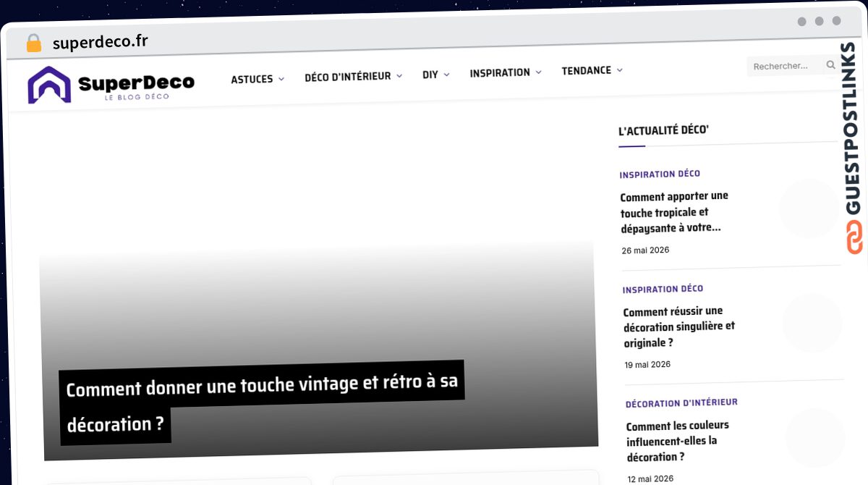Click the SuperDeco Le Blog Déco wordmark
Screen dimensions: 868x485
coord(136,85)
